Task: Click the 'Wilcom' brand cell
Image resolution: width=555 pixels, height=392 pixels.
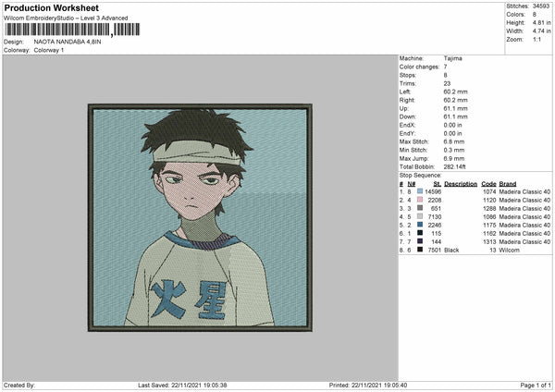Action: (x=510, y=251)
